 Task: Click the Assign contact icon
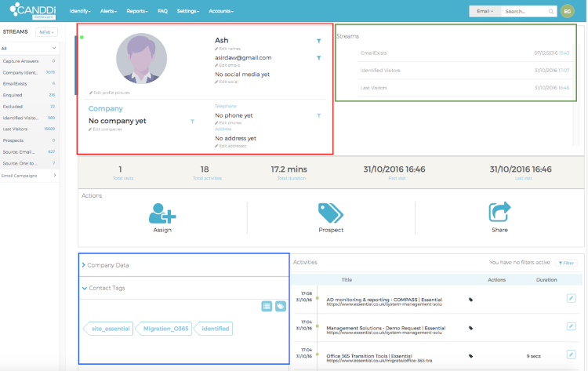click(x=162, y=213)
